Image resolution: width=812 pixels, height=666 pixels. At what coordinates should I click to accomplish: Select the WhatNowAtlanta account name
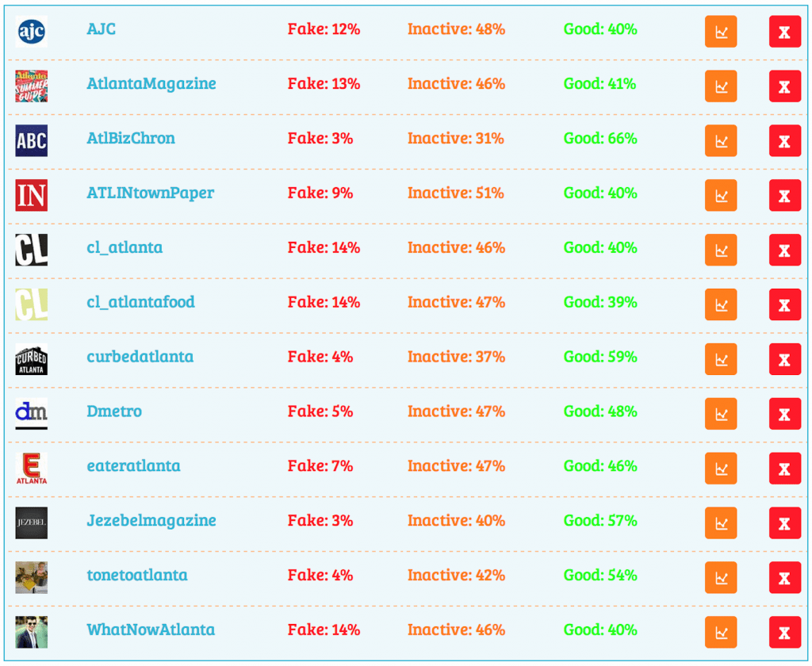tap(150, 630)
